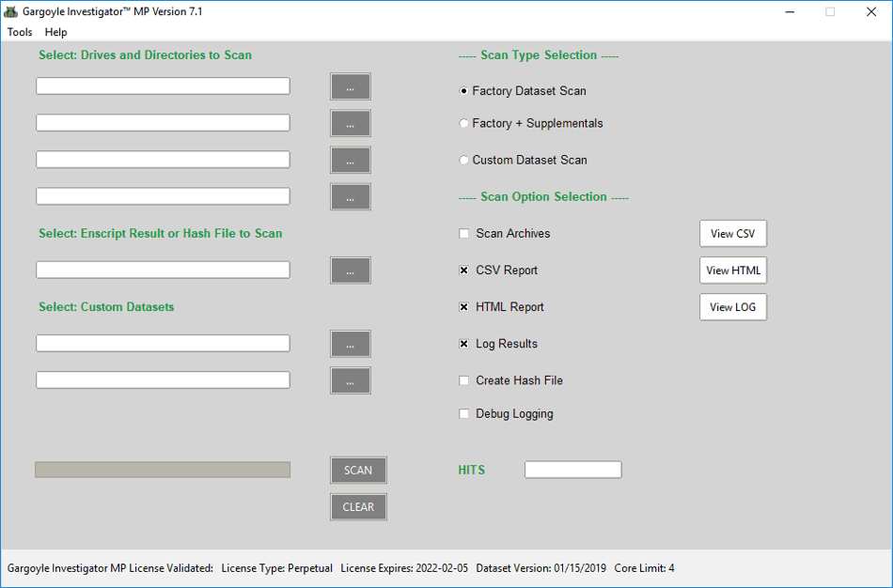This screenshot has width=893, height=588.
Task: Click the HITS result field
Action: coord(573,470)
